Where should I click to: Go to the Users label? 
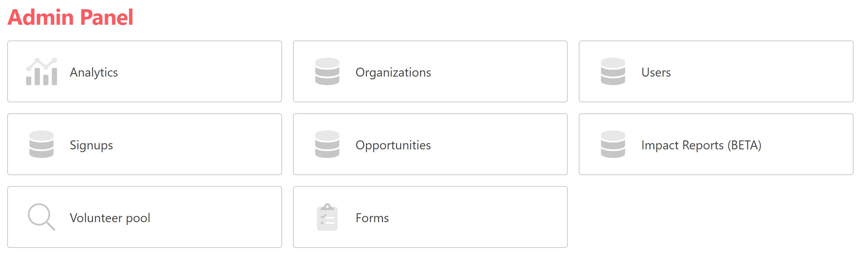click(x=656, y=72)
